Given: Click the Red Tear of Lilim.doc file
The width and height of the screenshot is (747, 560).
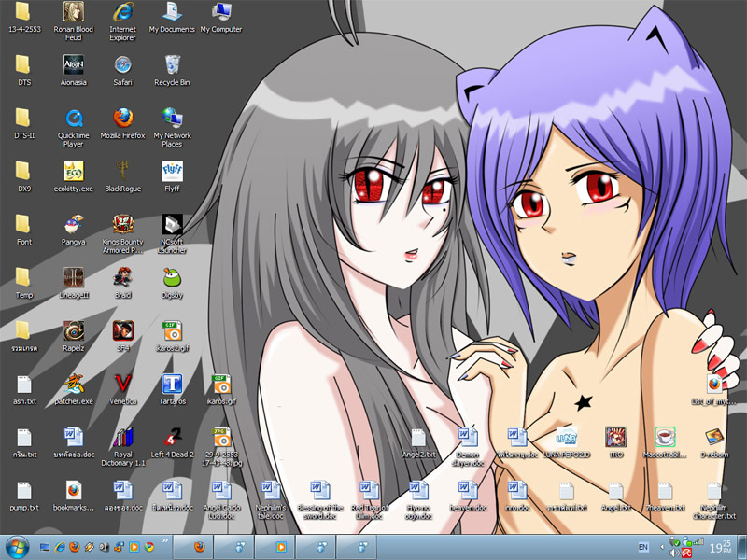Looking at the screenshot, I should [x=369, y=500].
